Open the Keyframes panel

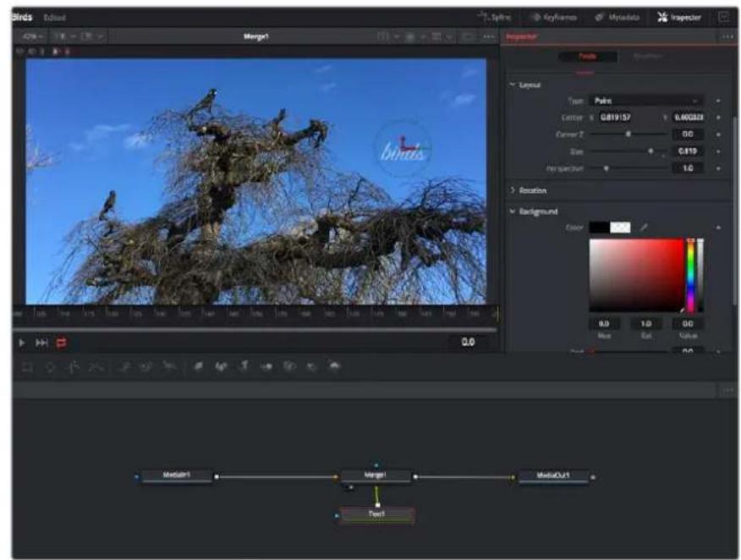[x=554, y=18]
